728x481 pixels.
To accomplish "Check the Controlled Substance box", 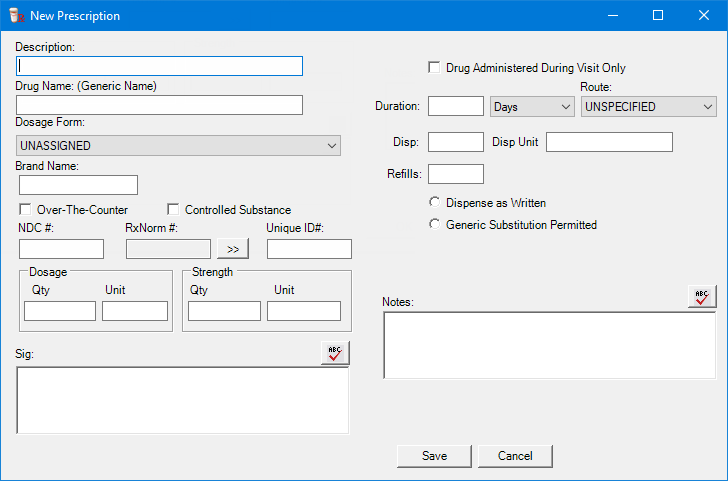I will (173, 210).
